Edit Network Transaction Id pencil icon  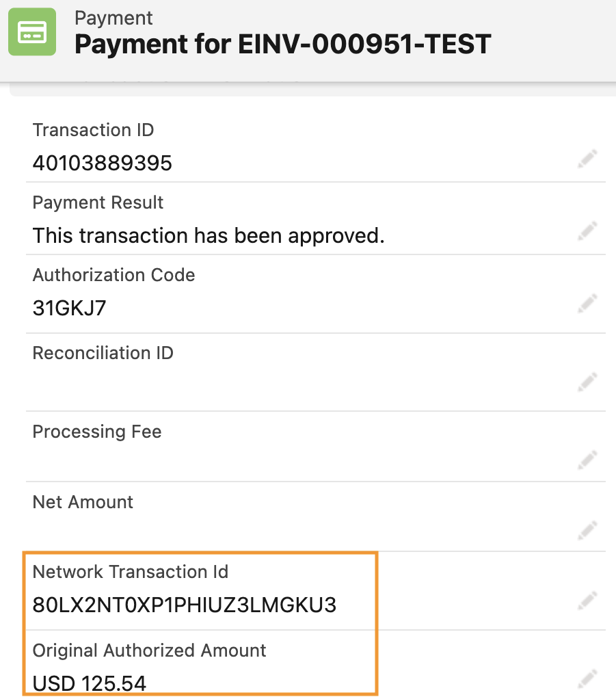click(587, 601)
